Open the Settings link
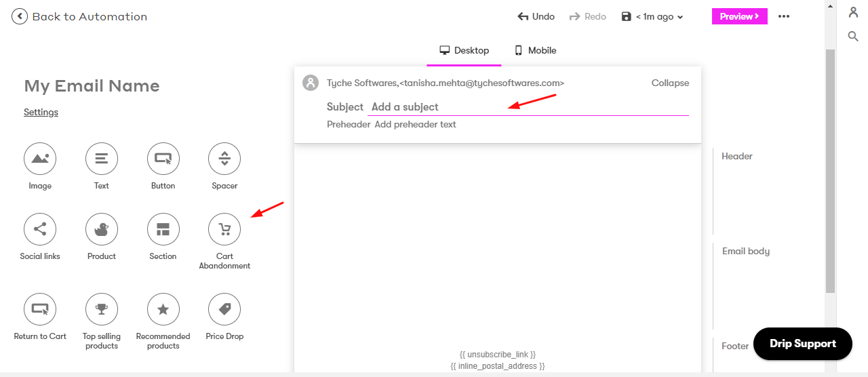 [41, 112]
